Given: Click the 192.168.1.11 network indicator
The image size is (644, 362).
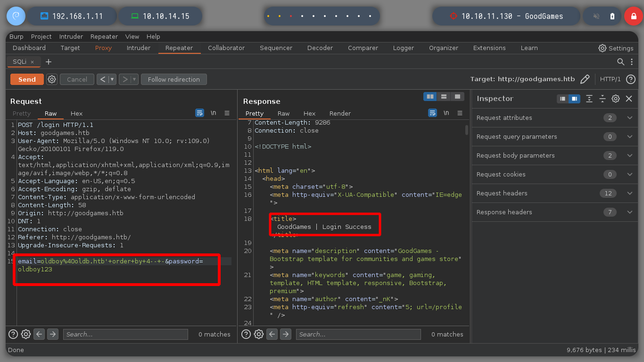Looking at the screenshot, I should (x=72, y=16).
